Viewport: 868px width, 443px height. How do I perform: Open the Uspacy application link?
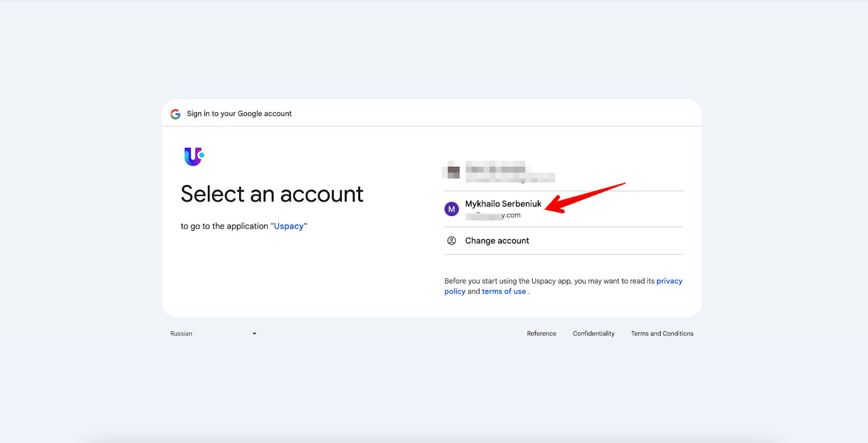289,226
